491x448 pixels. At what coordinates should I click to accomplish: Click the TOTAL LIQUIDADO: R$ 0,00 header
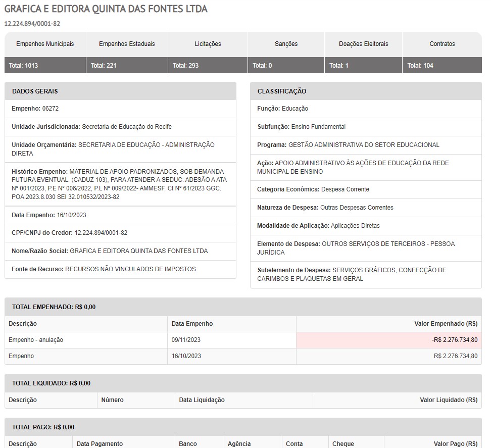[x=243, y=383]
